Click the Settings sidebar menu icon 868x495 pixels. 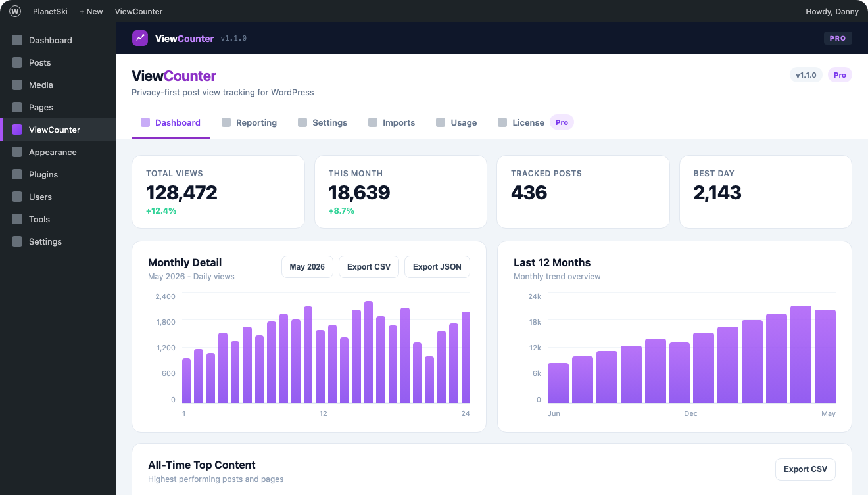(x=17, y=241)
